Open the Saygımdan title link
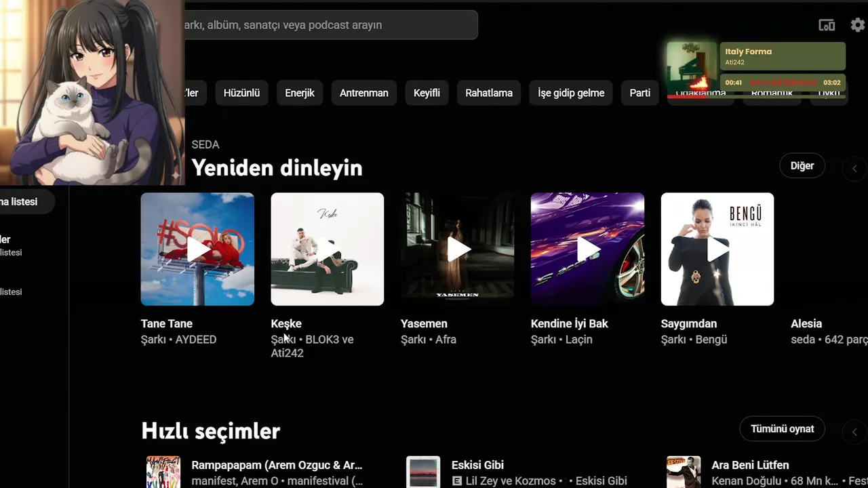This screenshot has width=868, height=488. pos(689,324)
